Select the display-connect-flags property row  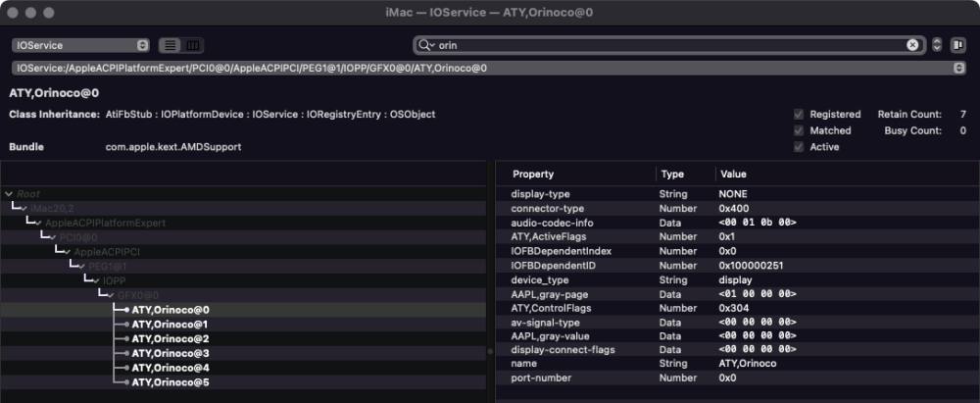coord(738,349)
